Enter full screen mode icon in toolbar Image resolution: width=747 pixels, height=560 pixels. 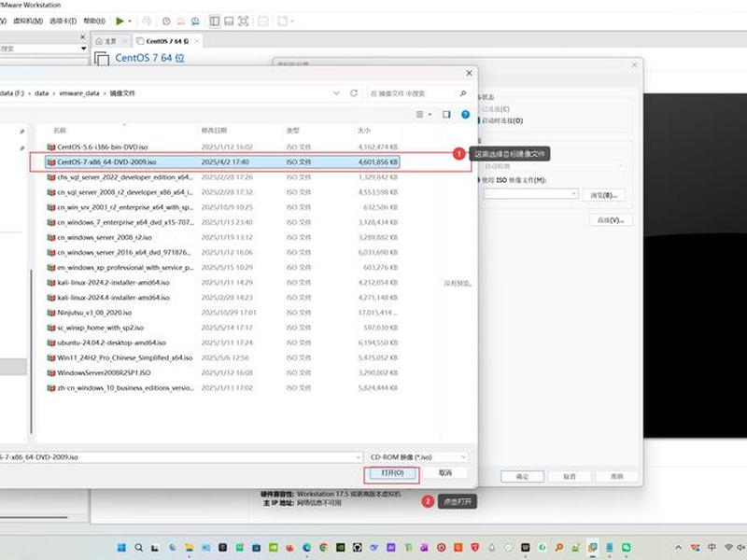(244, 21)
